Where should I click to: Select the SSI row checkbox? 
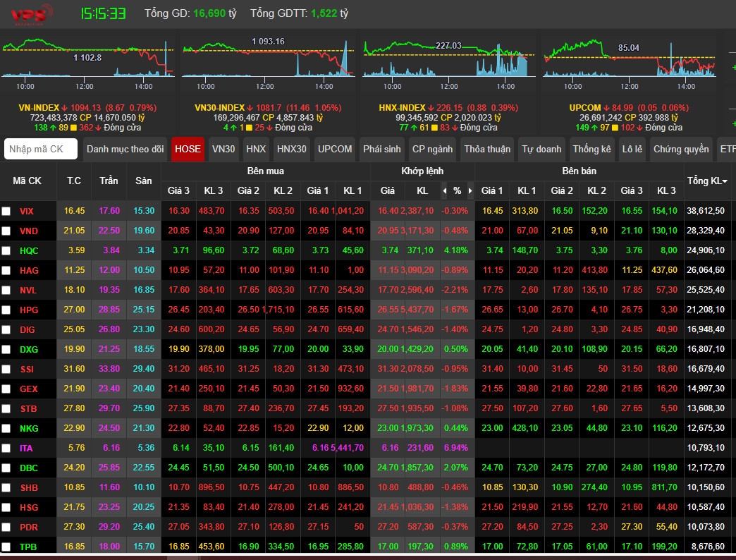pyautogui.click(x=6, y=369)
